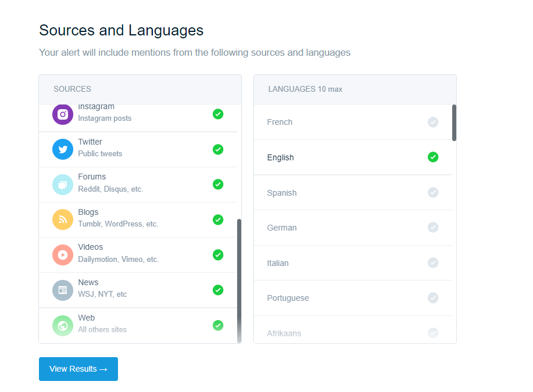Screen dimensions: 533x392
Task: Disable the Twitter source checkmark
Action: point(218,149)
